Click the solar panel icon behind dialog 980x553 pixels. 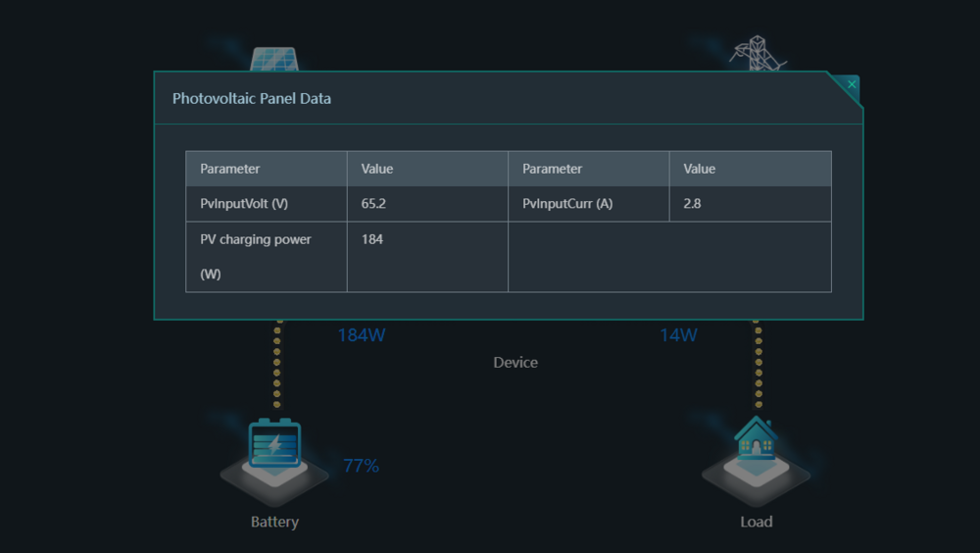click(274, 59)
